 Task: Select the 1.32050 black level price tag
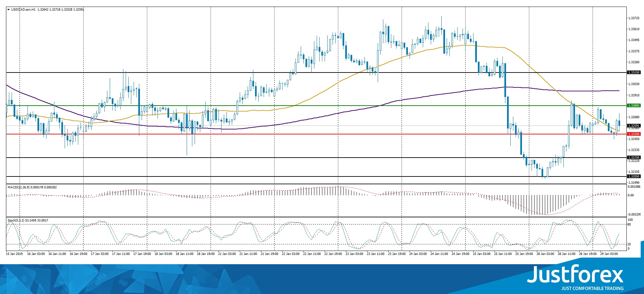[634, 176]
